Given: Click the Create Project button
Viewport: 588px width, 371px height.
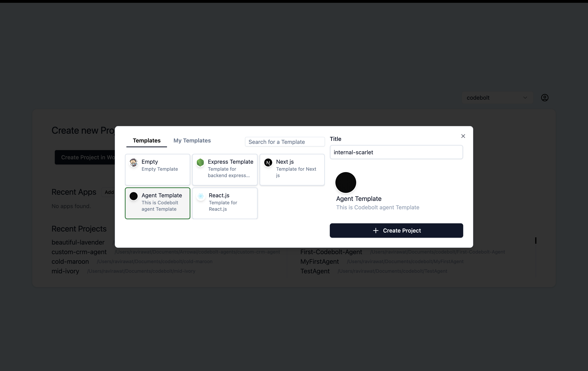Looking at the screenshot, I should (x=396, y=230).
